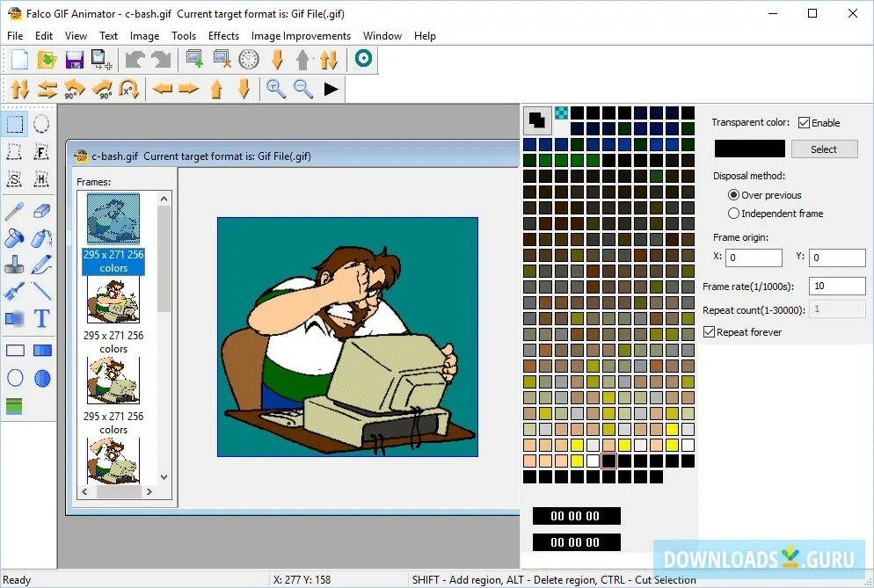The width and height of the screenshot is (874, 588).
Task: Click the redo arrow icon
Action: point(162,59)
